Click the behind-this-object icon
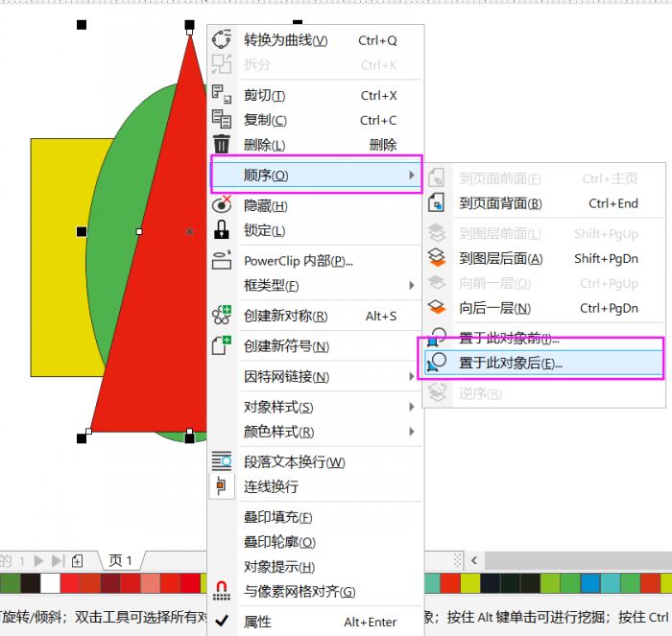Screen dimensions: 672x636 437,363
